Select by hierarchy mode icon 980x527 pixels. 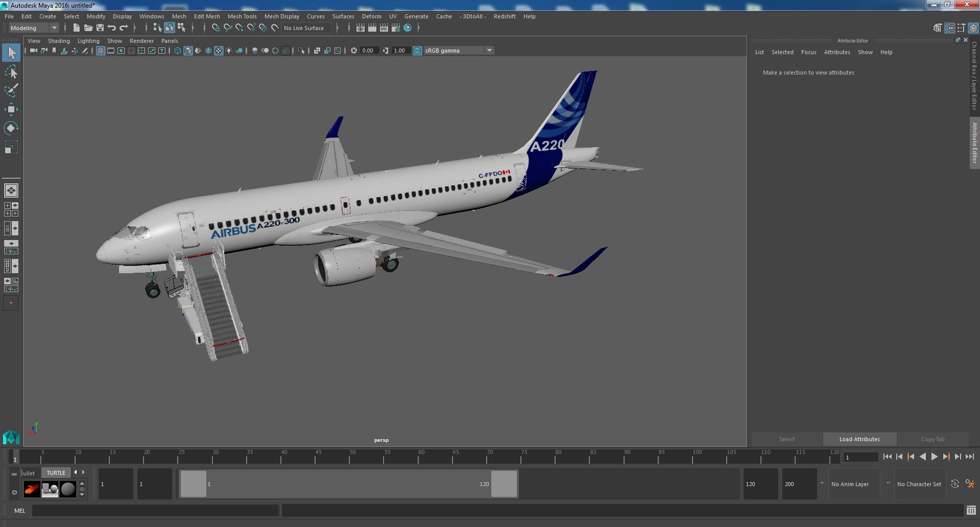pyautogui.click(x=157, y=28)
